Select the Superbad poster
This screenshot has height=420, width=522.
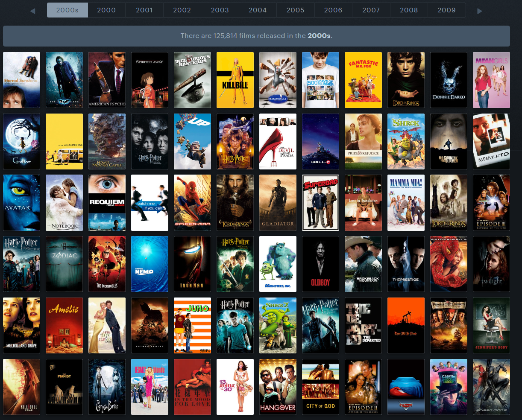coord(320,203)
